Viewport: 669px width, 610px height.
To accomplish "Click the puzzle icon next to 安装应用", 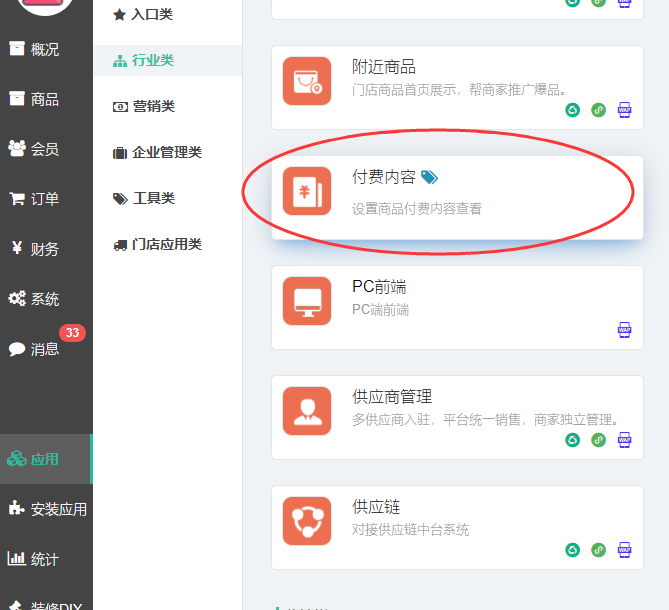I will (17, 508).
